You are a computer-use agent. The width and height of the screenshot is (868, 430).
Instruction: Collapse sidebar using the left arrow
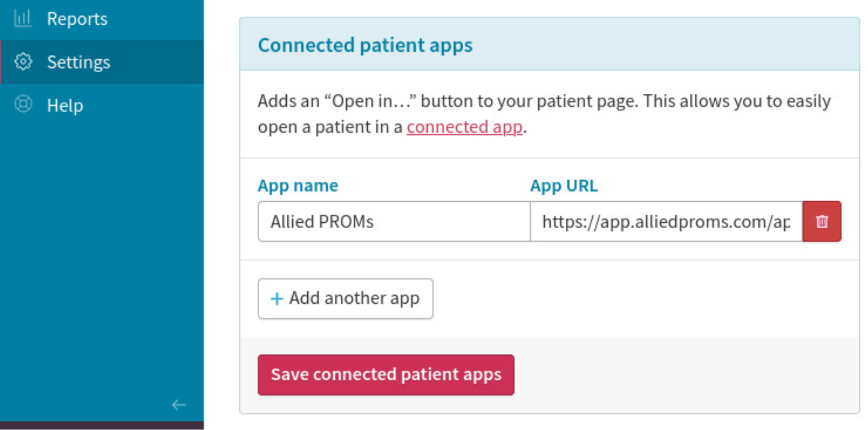pyautogui.click(x=179, y=405)
